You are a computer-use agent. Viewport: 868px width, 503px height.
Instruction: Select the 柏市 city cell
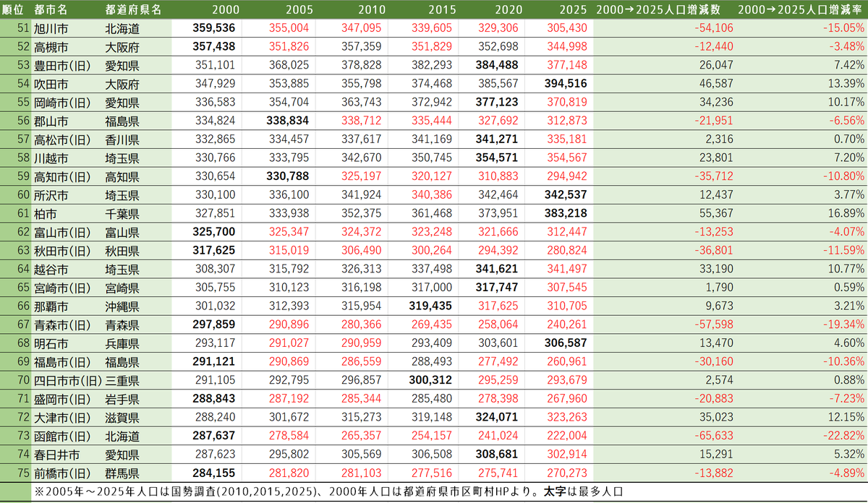[46, 213]
